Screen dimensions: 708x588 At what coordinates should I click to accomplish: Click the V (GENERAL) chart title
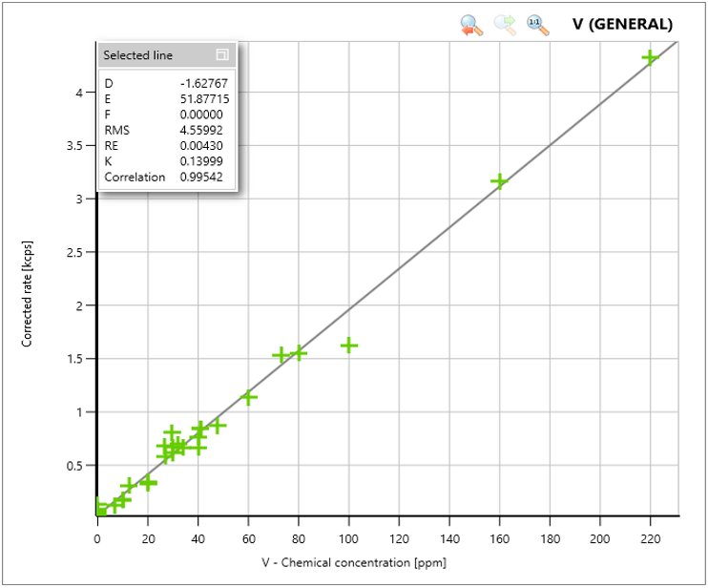coord(621,24)
